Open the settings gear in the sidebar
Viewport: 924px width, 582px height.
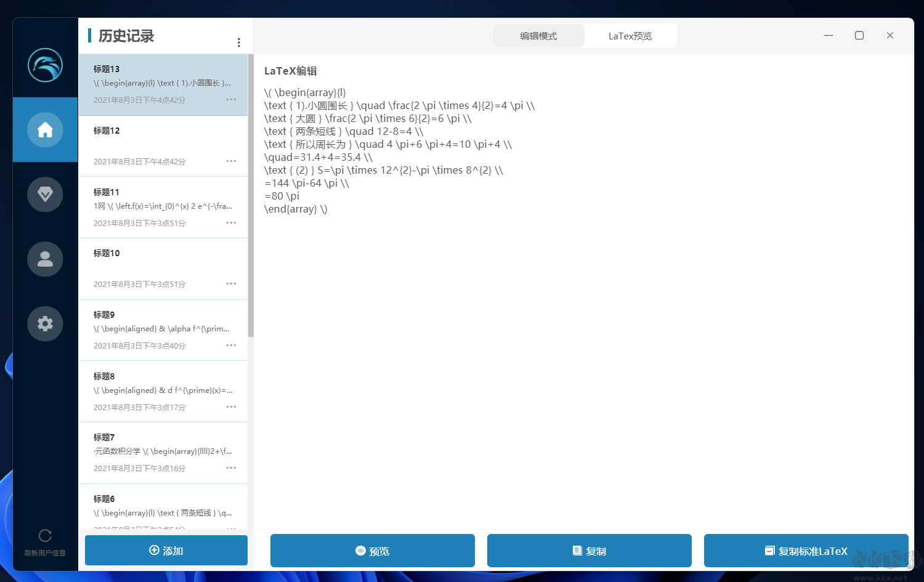[x=45, y=324]
